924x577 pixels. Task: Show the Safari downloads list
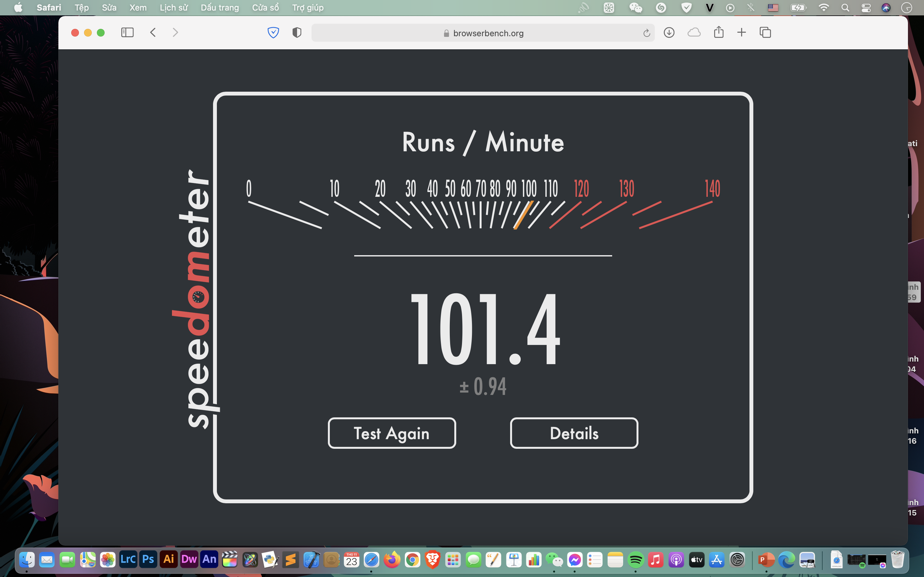pyautogui.click(x=669, y=32)
